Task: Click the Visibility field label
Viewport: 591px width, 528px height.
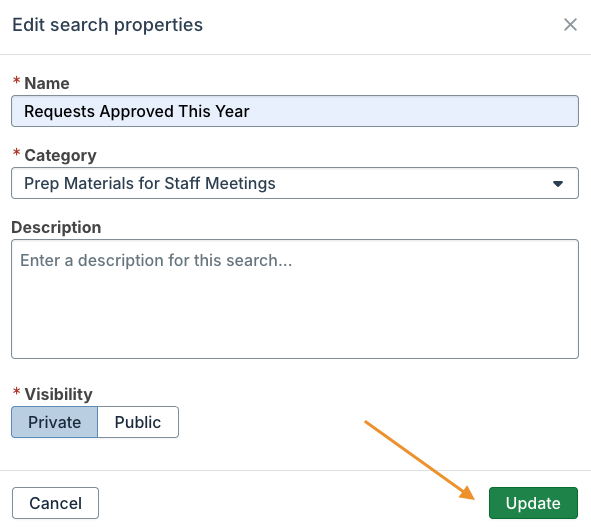Action: [x=58, y=394]
